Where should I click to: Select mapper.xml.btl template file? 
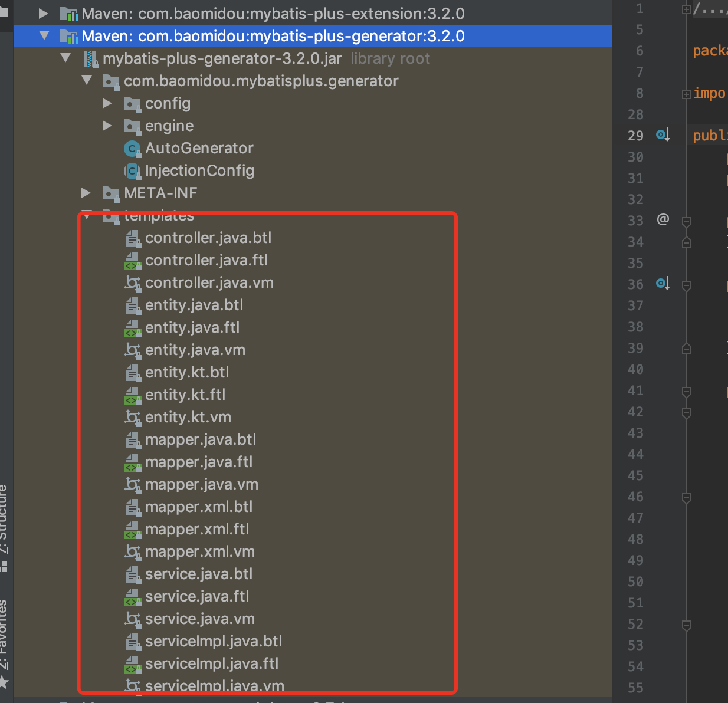pos(199,507)
